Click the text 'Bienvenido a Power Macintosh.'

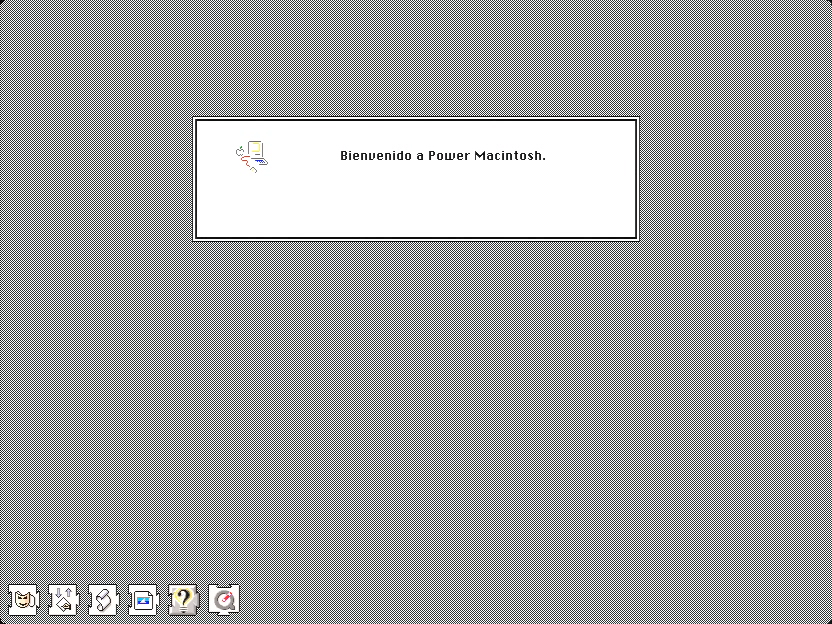[x=443, y=155]
